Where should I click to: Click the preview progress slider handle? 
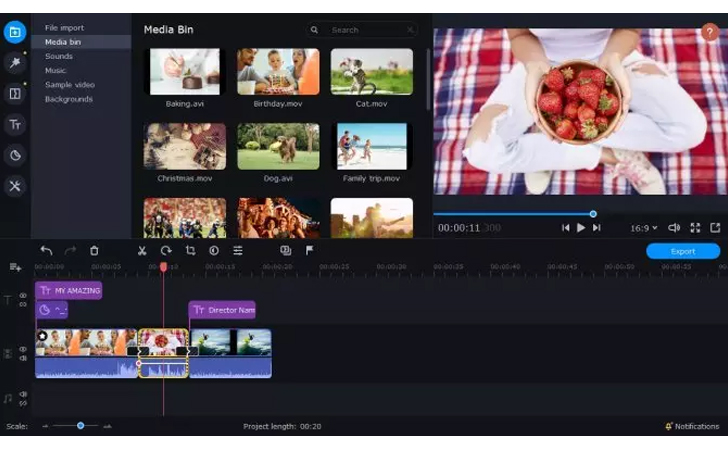[593, 214]
